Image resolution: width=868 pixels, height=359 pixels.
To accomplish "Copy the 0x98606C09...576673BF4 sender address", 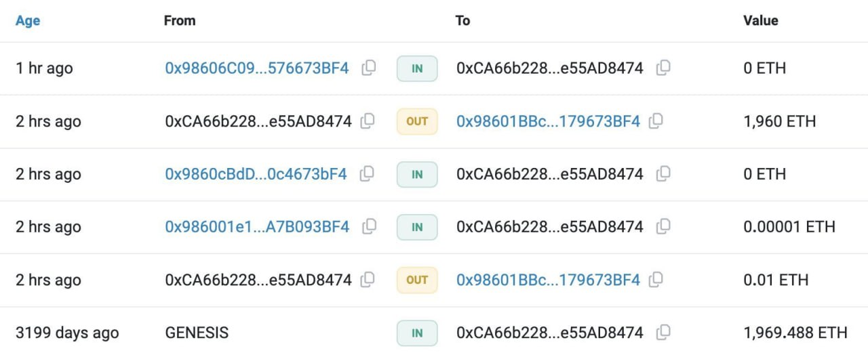I will point(369,68).
